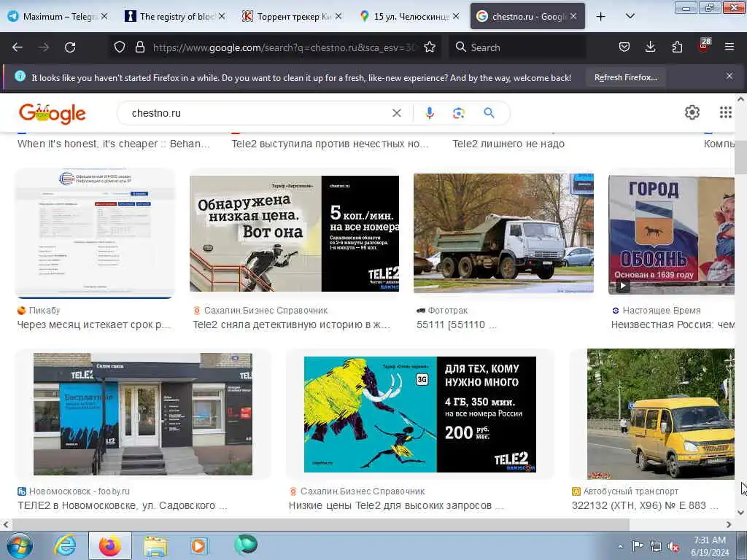Start Google voice search microphone
Image resolution: width=747 pixels, height=560 pixels.
click(x=429, y=113)
